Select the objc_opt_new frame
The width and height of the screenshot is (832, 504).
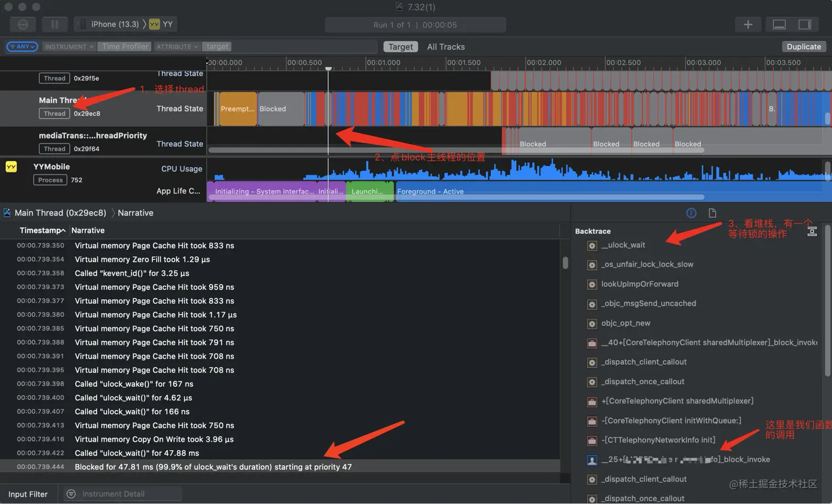[x=626, y=323]
